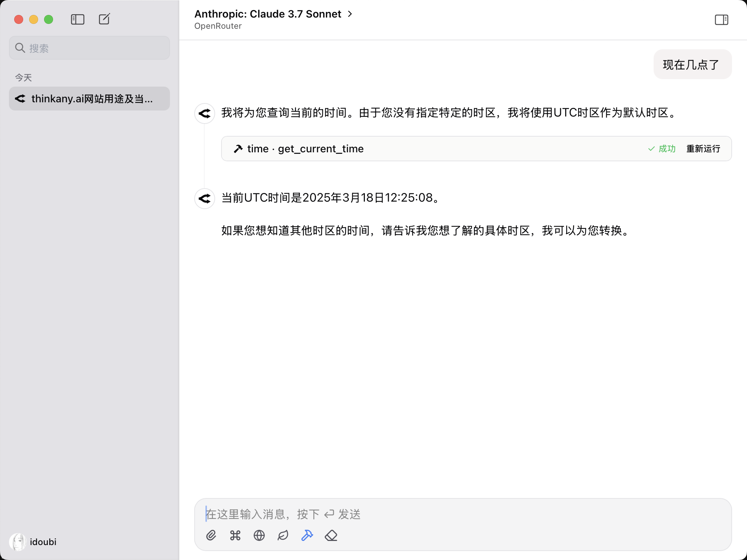The image size is (747, 560).
Task: Open the right side panel icon
Action: pyautogui.click(x=721, y=20)
